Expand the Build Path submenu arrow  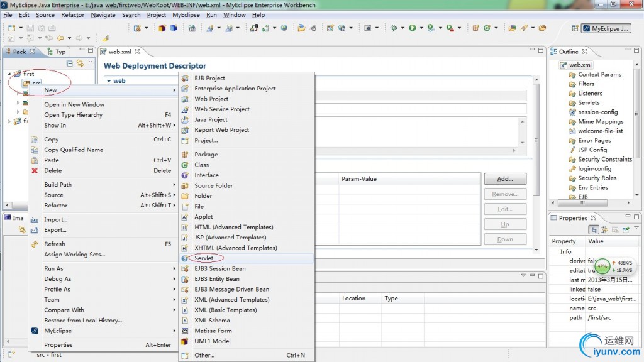pos(174,185)
